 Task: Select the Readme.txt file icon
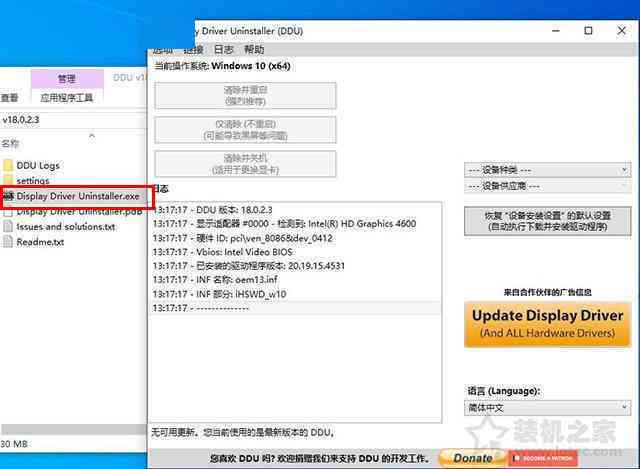(8, 242)
